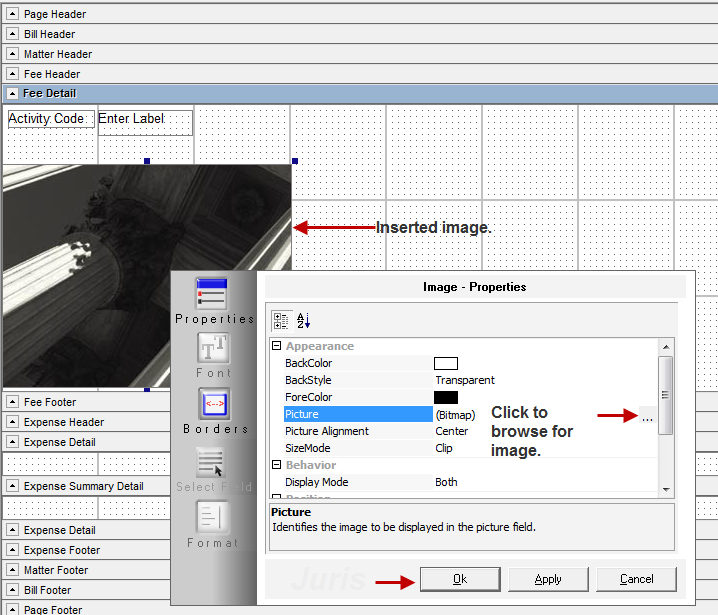This screenshot has width=718, height=615.
Task: Open the Borders icon in sidebar
Action: point(213,403)
